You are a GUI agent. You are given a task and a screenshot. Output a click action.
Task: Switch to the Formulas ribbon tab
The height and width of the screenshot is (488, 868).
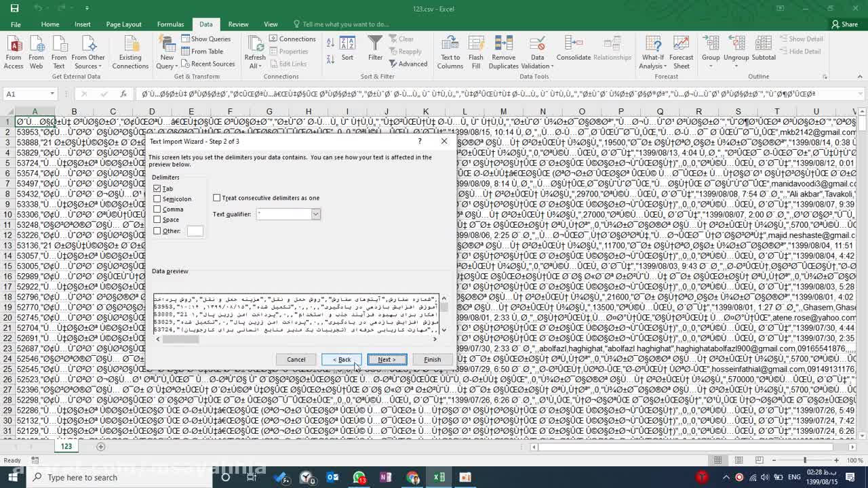tap(170, 24)
